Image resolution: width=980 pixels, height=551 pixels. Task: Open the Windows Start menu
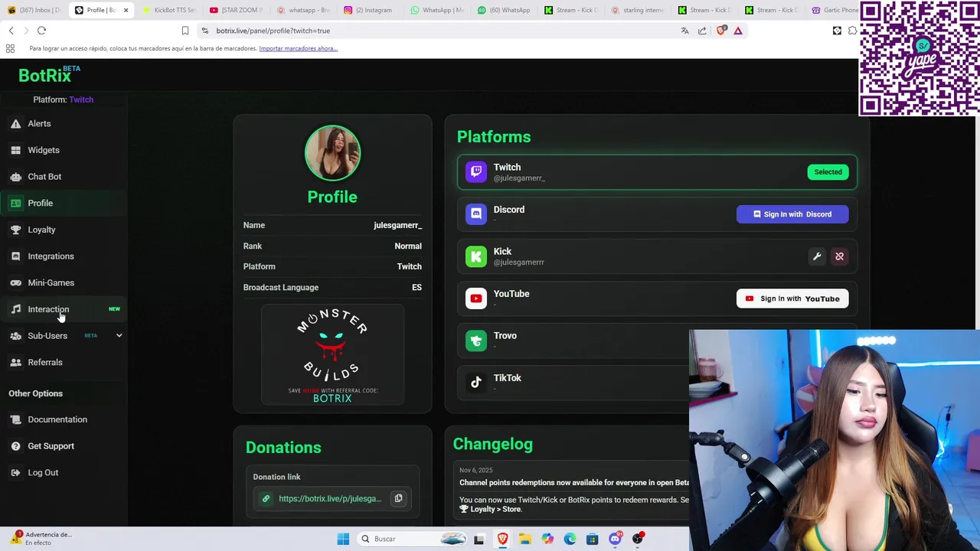tap(343, 539)
